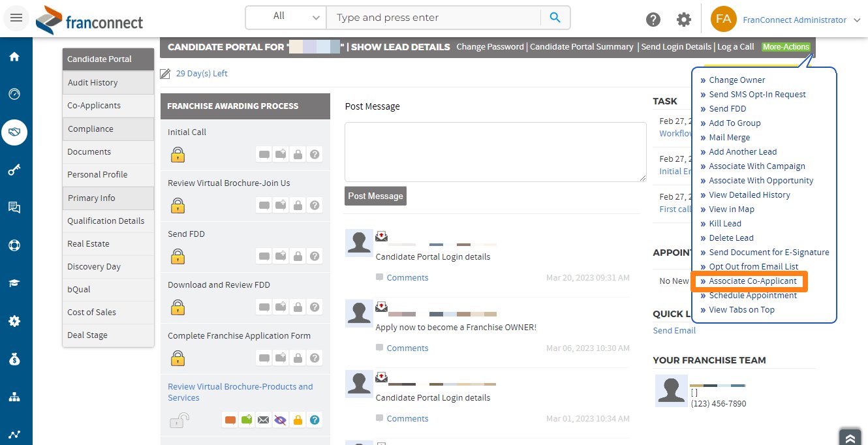Image resolution: width=868 pixels, height=445 pixels.
Task: Open the help question mark icon
Action: tap(653, 20)
